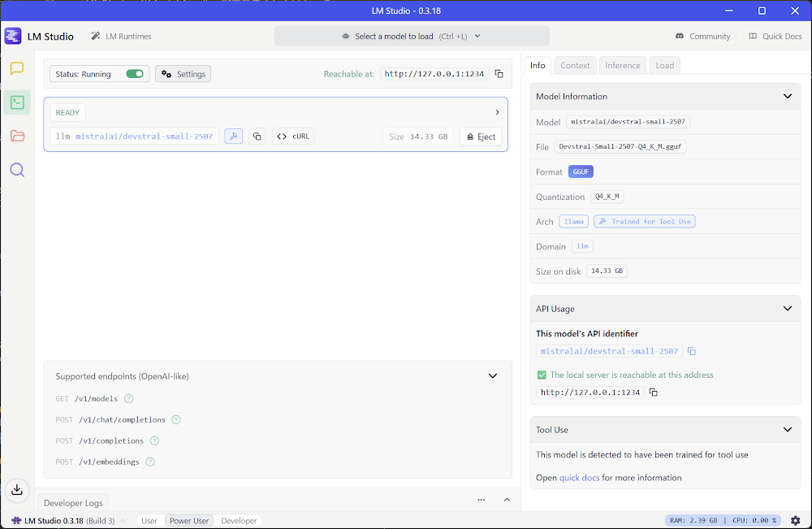Copy the Reachable at server address
The image size is (812, 529).
[499, 74]
